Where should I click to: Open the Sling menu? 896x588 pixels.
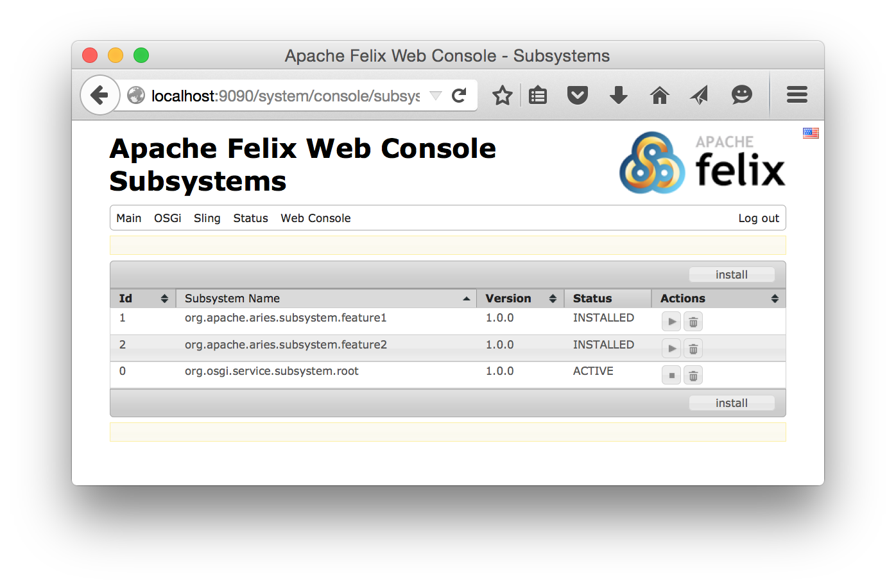[x=207, y=218]
